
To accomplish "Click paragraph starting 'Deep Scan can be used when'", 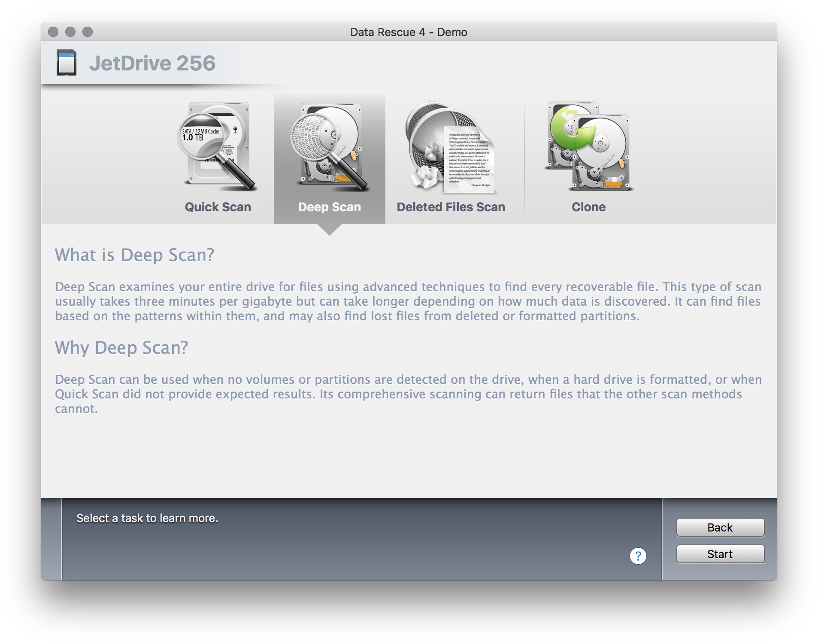I will point(408,394).
